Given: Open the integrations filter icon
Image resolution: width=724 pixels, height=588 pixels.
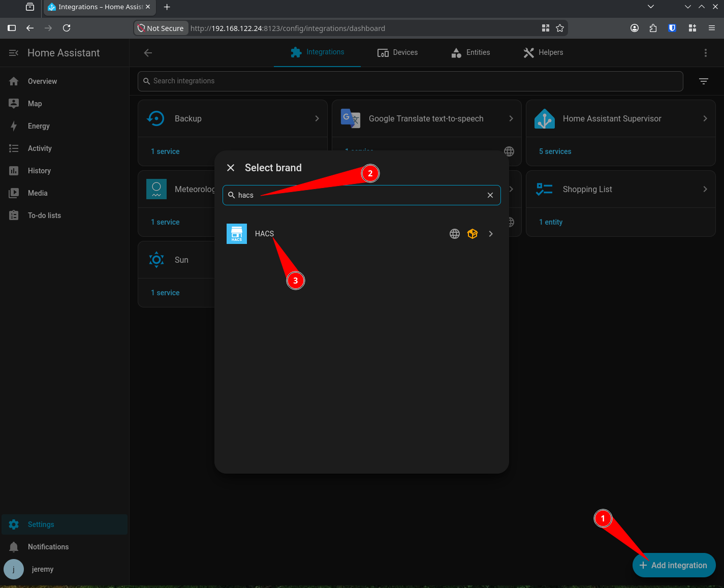Looking at the screenshot, I should pyautogui.click(x=704, y=81).
